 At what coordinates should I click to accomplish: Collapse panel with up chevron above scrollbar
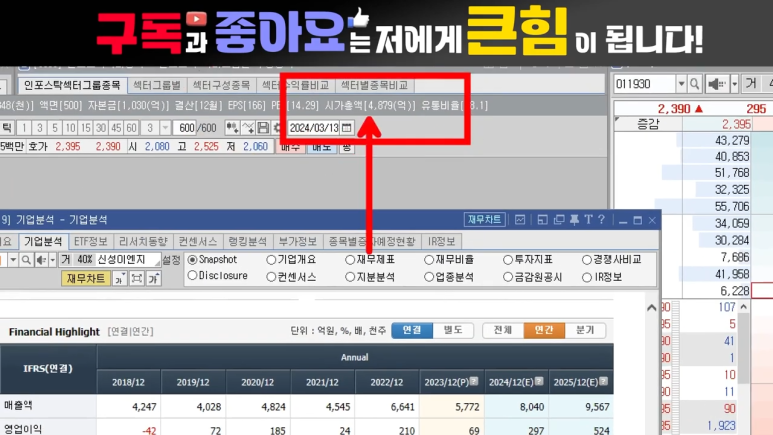click(x=651, y=308)
